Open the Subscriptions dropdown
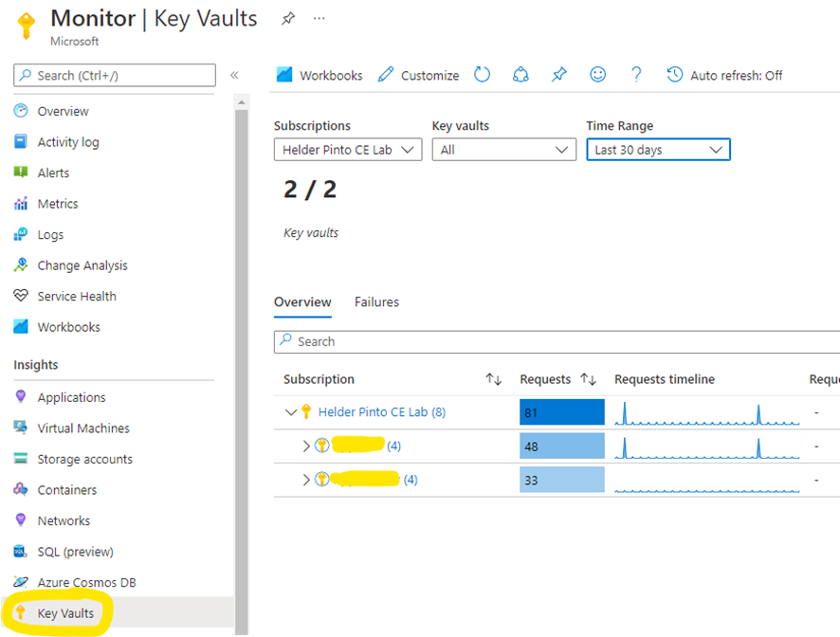840x637 pixels. click(x=348, y=150)
